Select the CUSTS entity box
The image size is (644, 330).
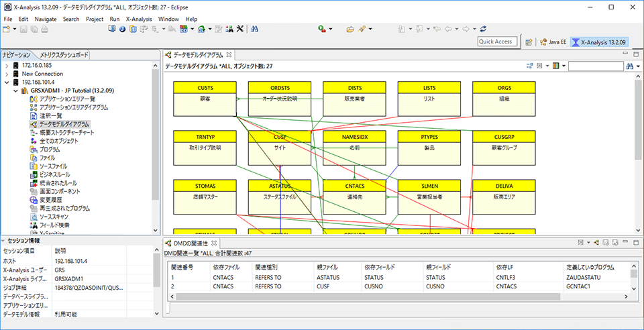pyautogui.click(x=205, y=99)
